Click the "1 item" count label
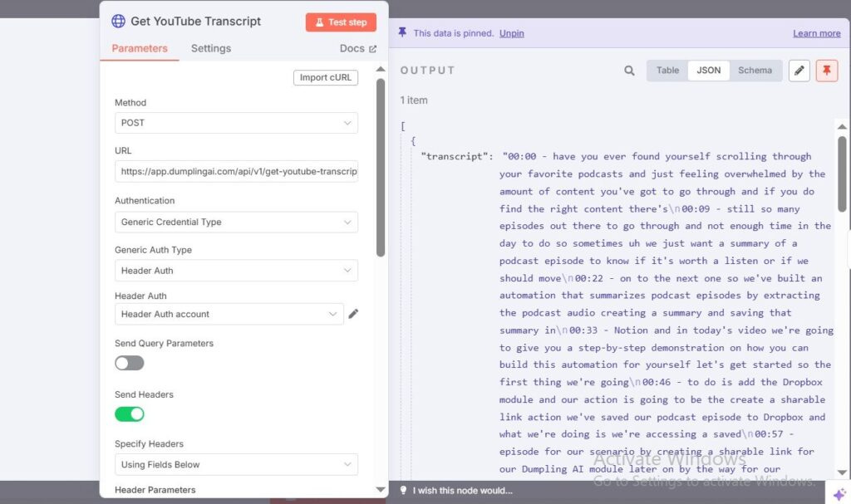Image resolution: width=851 pixels, height=504 pixels. pyautogui.click(x=414, y=100)
